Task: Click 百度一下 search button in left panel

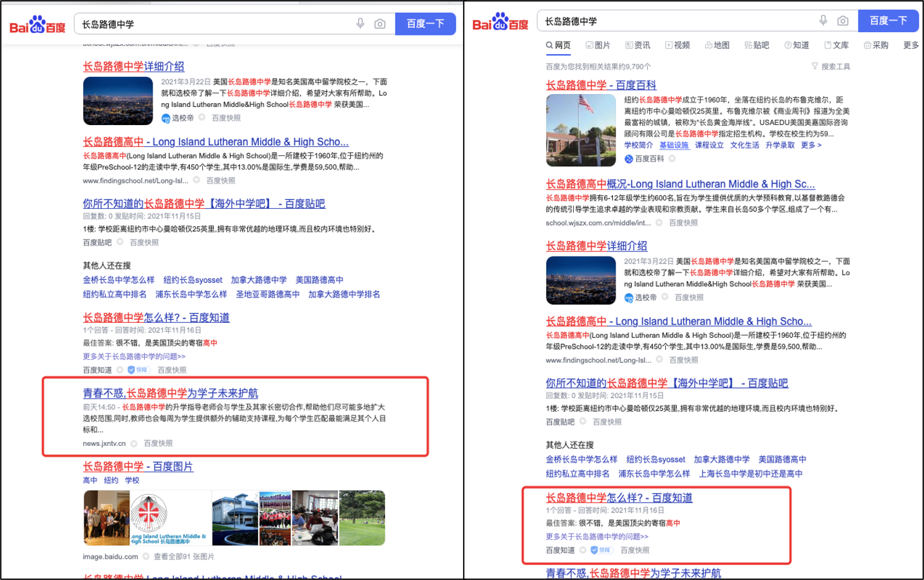Action: click(x=426, y=24)
